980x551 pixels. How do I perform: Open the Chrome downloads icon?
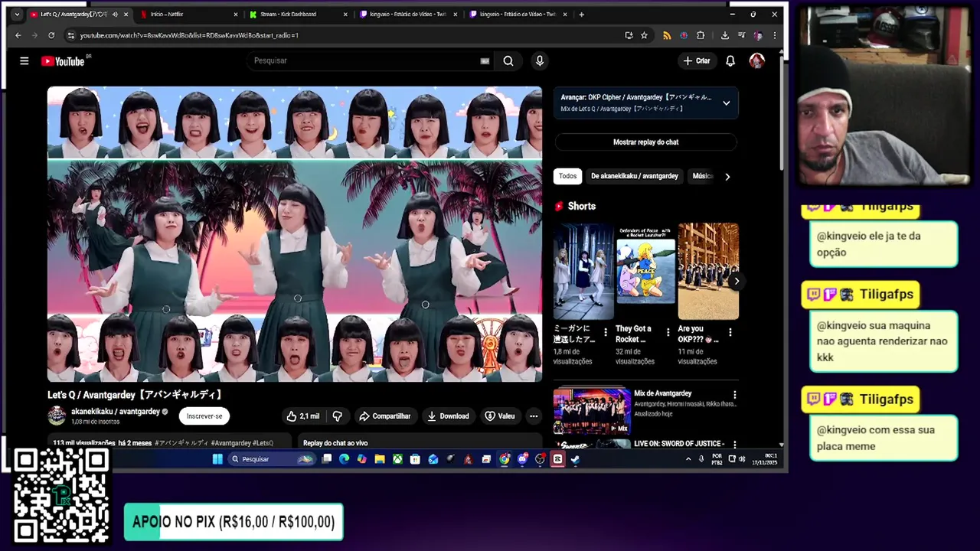[724, 35]
